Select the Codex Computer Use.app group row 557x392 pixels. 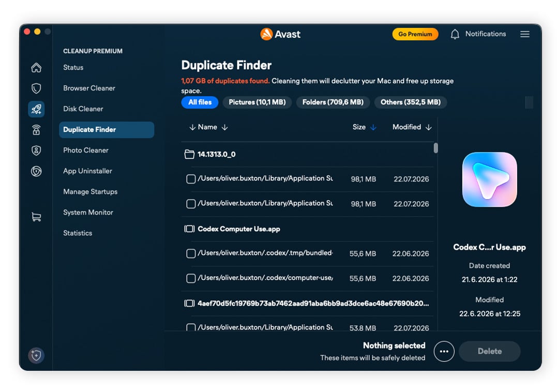point(308,229)
